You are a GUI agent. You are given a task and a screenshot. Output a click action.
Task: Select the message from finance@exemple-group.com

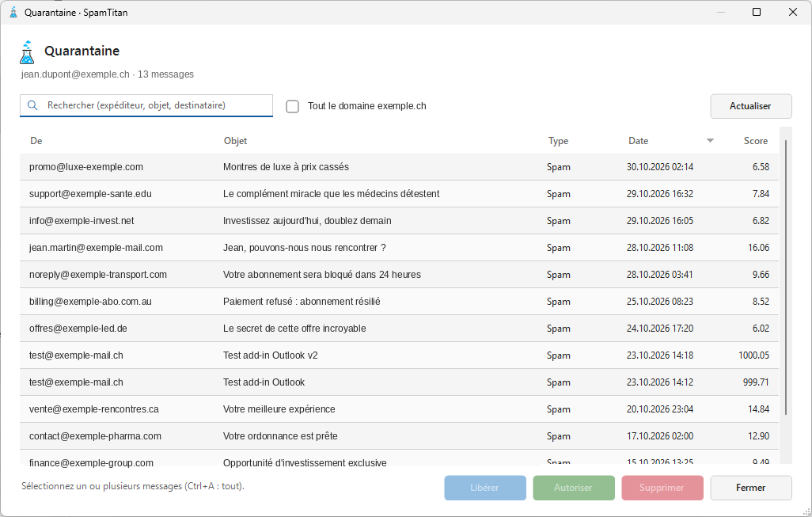(399, 458)
